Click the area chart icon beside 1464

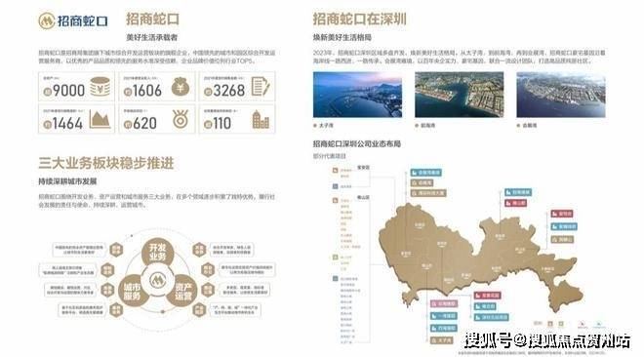point(100,119)
